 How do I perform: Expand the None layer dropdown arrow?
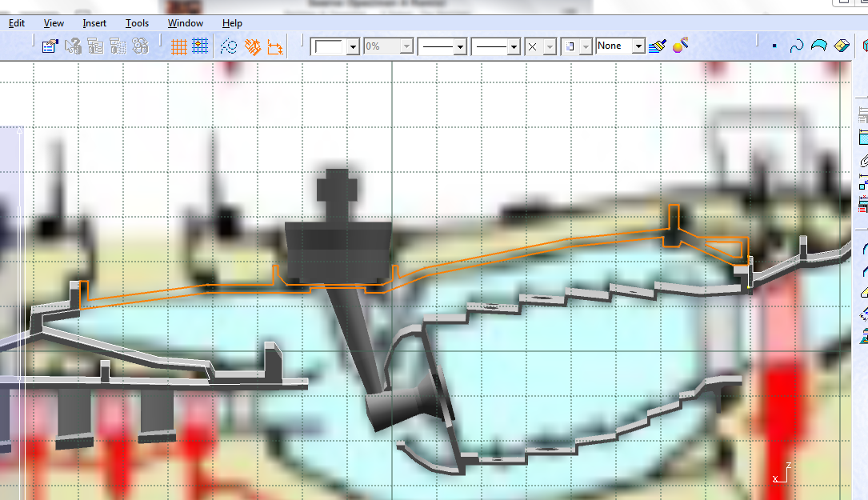(x=639, y=46)
